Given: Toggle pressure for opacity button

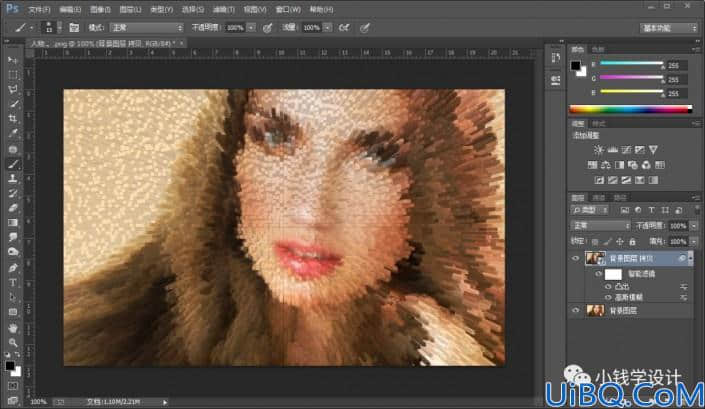Looking at the screenshot, I should click(x=267, y=28).
